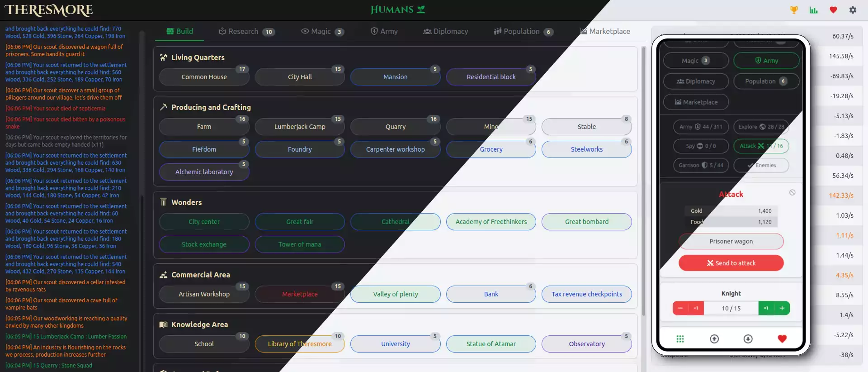
Task: Open the Population tab
Action: coord(521,32)
